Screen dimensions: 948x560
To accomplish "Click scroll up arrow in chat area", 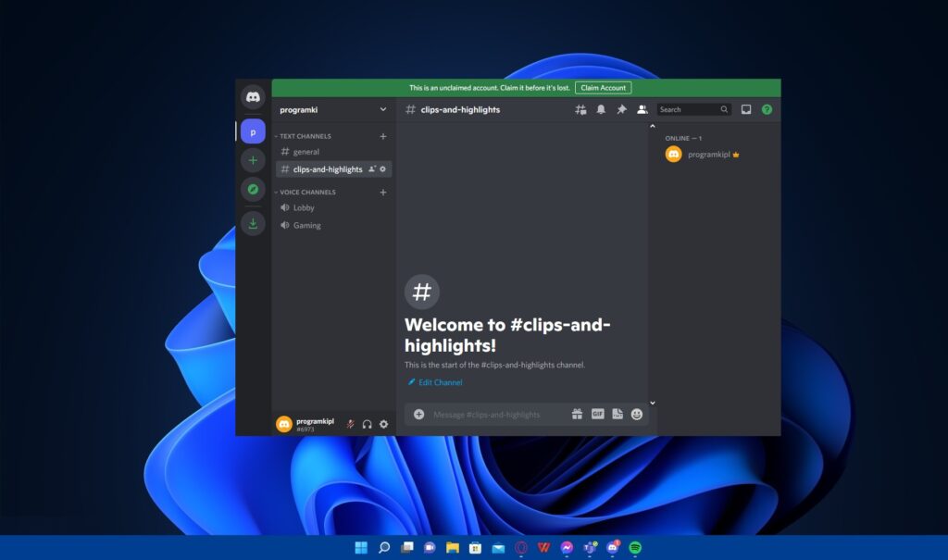I will [x=653, y=126].
